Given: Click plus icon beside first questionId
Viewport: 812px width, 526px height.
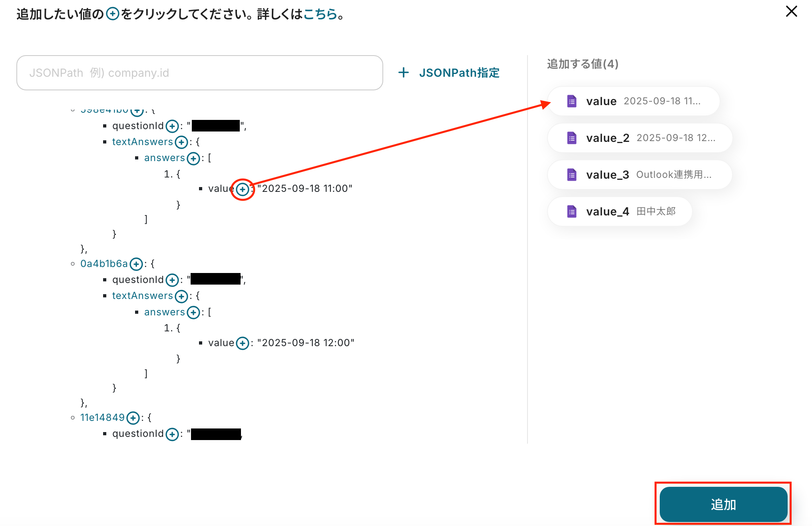Looking at the screenshot, I should (172, 126).
